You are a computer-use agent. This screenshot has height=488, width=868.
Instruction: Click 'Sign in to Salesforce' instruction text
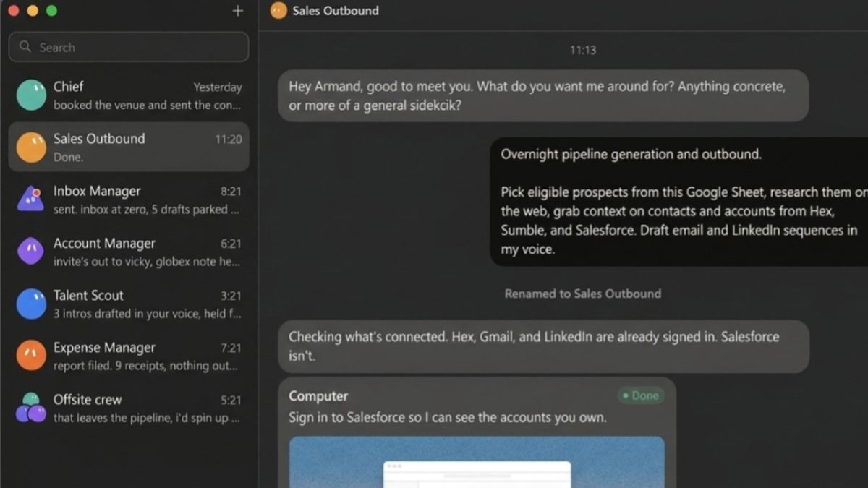(448, 417)
